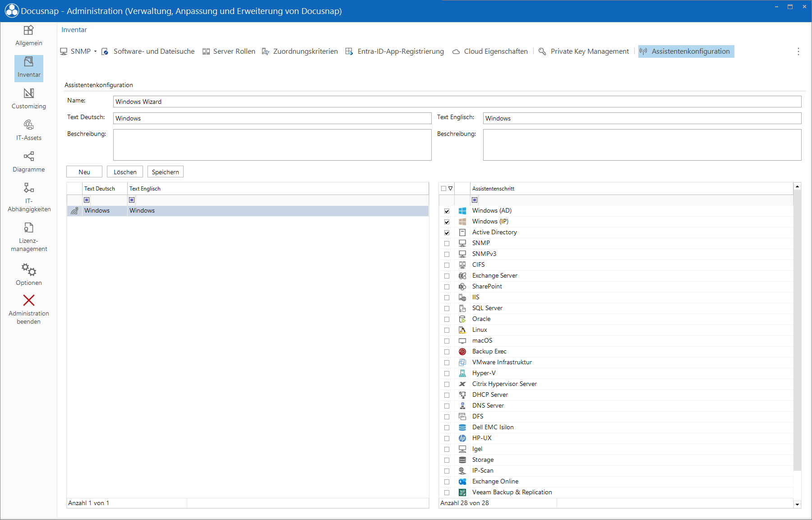The height and width of the screenshot is (520, 812).
Task: Open Assistentenschritt column filter box
Action: coord(475,200)
